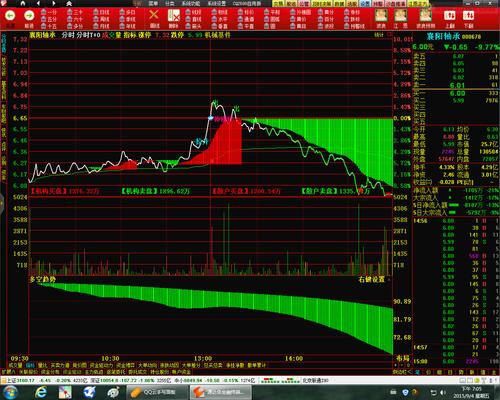
Task: Open the Windows Start menu
Action: point(11,392)
